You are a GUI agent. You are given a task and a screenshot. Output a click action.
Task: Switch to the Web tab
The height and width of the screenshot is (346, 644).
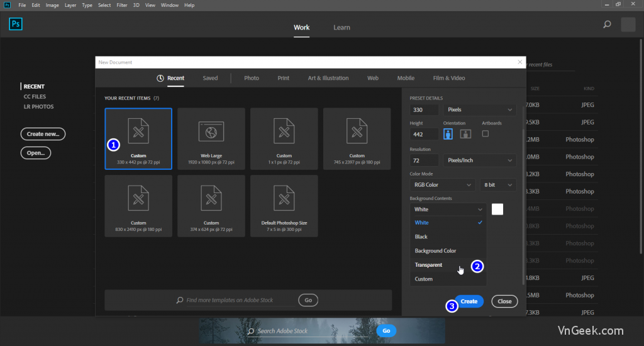pos(373,78)
